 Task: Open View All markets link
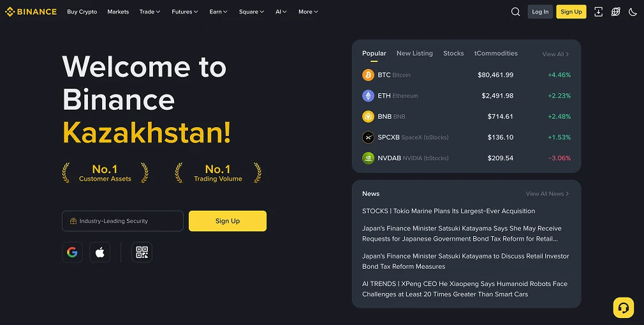(x=555, y=54)
